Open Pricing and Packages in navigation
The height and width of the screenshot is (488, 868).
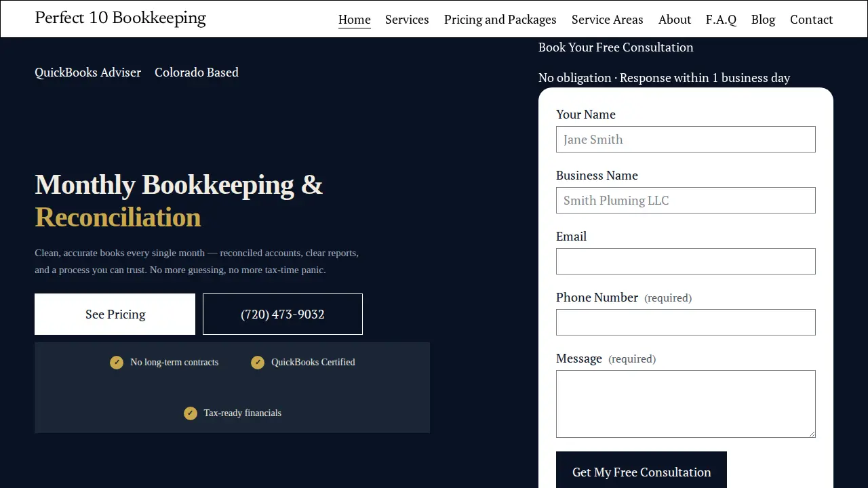500,20
